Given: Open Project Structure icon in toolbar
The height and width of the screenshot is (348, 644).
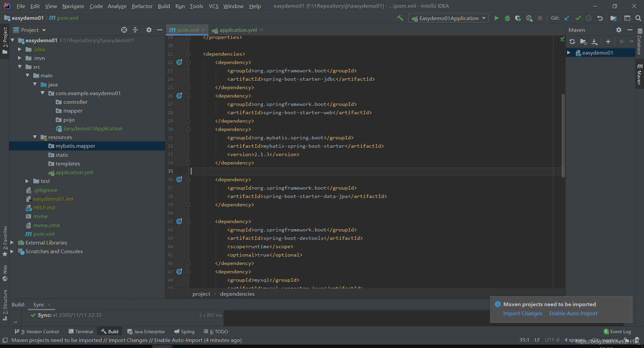Looking at the screenshot, I should click(613, 18).
